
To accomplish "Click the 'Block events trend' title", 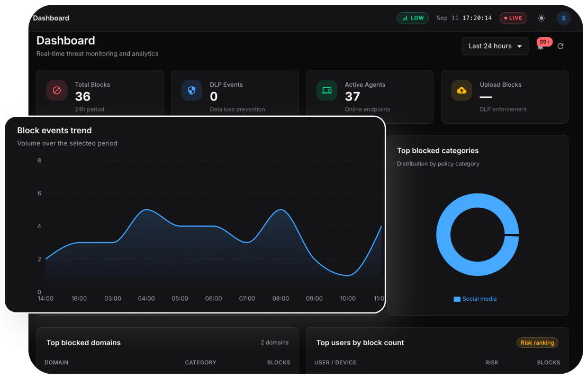I will [x=55, y=131].
